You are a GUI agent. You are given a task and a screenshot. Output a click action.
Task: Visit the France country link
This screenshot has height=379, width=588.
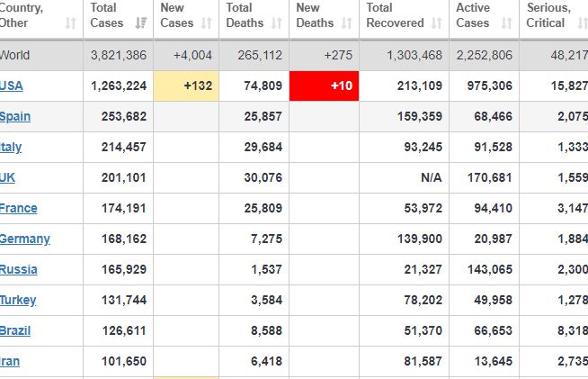pos(19,208)
